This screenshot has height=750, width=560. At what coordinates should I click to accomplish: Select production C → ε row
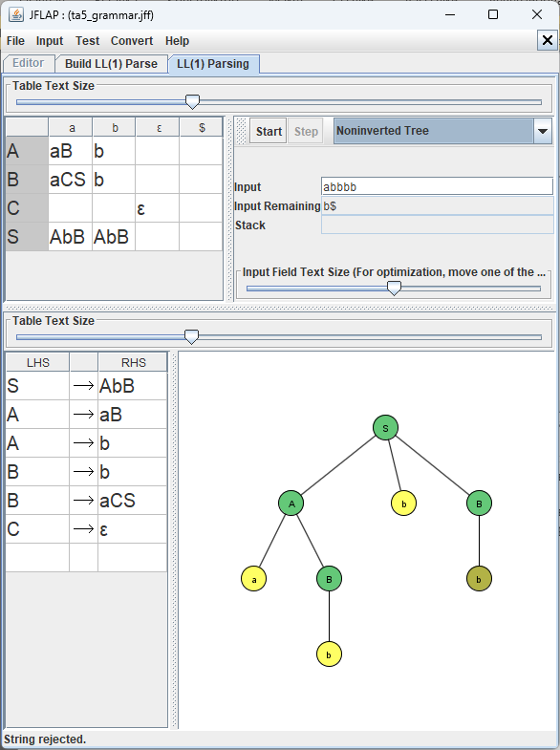click(87, 529)
